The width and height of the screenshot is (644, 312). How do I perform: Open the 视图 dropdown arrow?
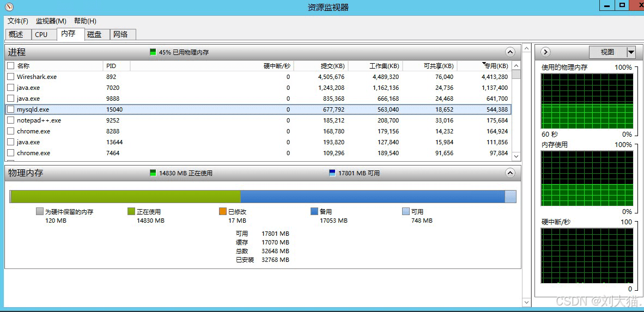coord(631,52)
